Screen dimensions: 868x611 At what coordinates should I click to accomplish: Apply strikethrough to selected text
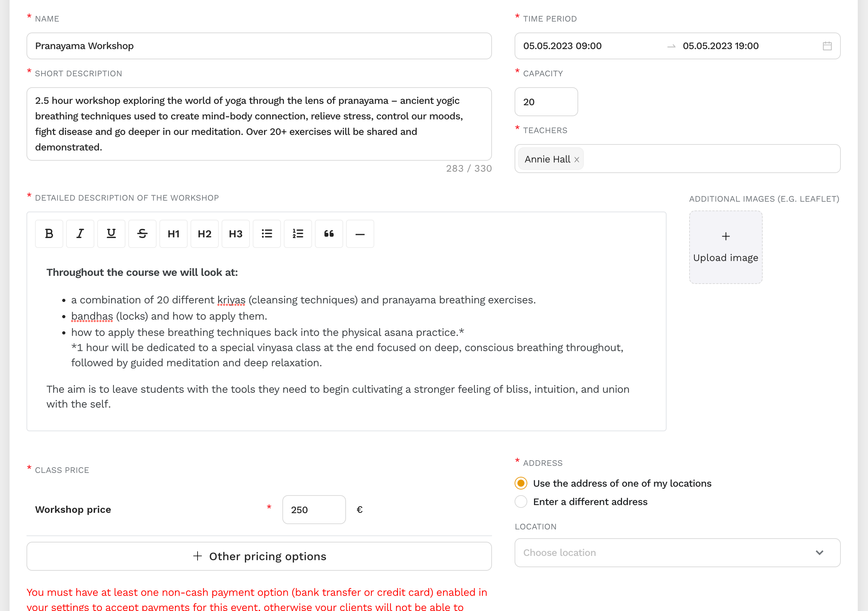point(142,233)
